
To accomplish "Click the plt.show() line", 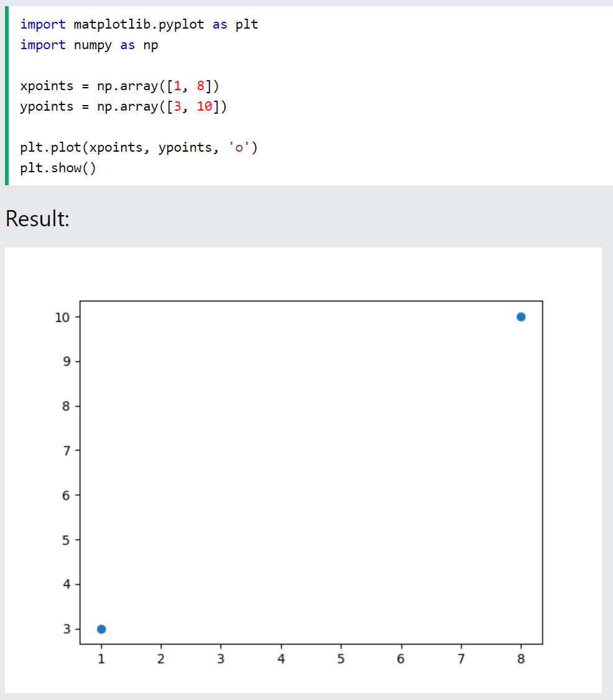I will (58, 168).
